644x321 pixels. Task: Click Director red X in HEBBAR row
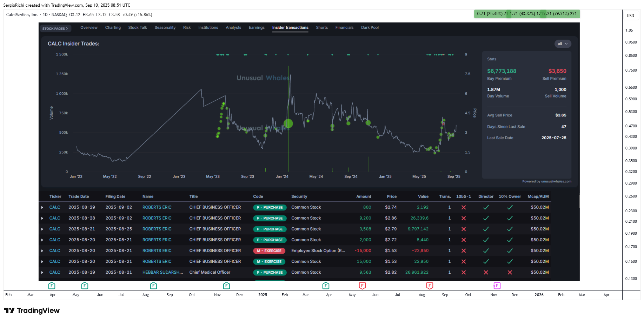pos(486,272)
